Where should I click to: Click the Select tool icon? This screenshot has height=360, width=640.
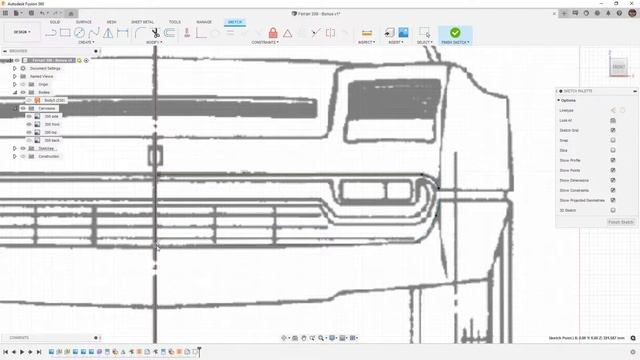tap(424, 33)
